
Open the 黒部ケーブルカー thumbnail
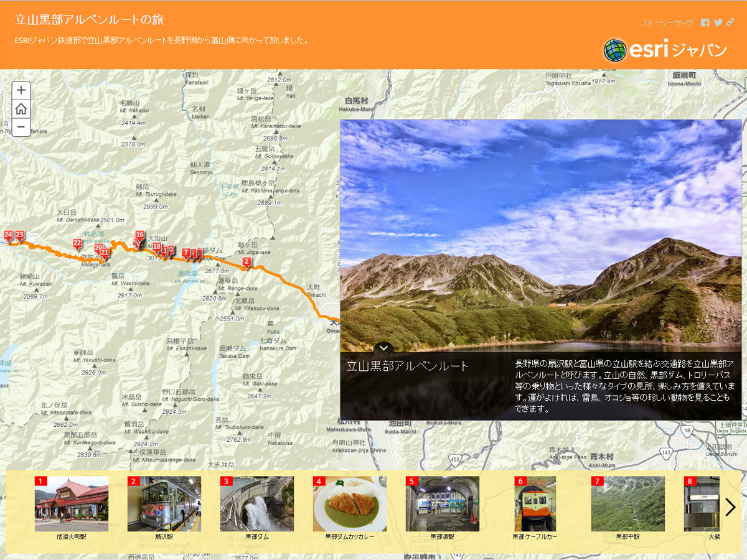[x=535, y=504]
